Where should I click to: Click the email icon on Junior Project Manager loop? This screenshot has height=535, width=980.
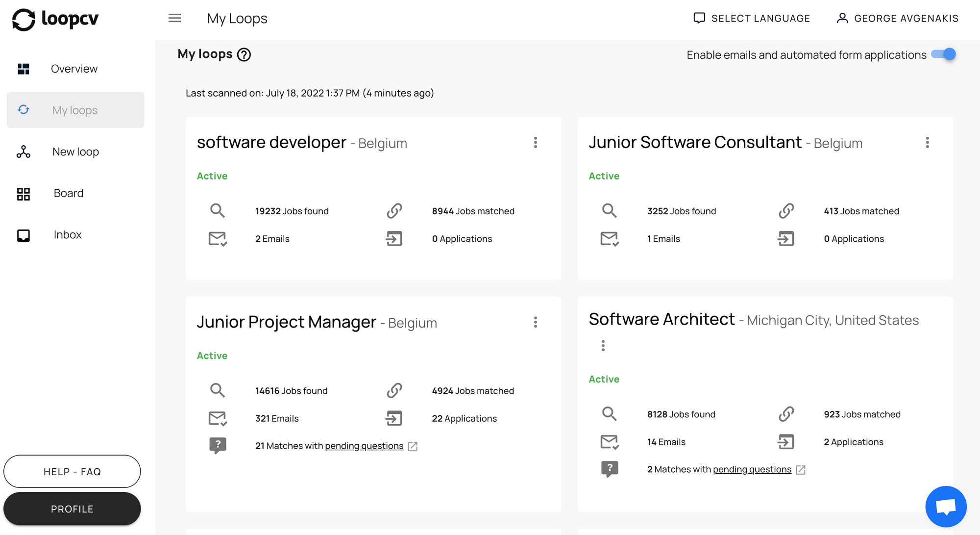coord(218,418)
